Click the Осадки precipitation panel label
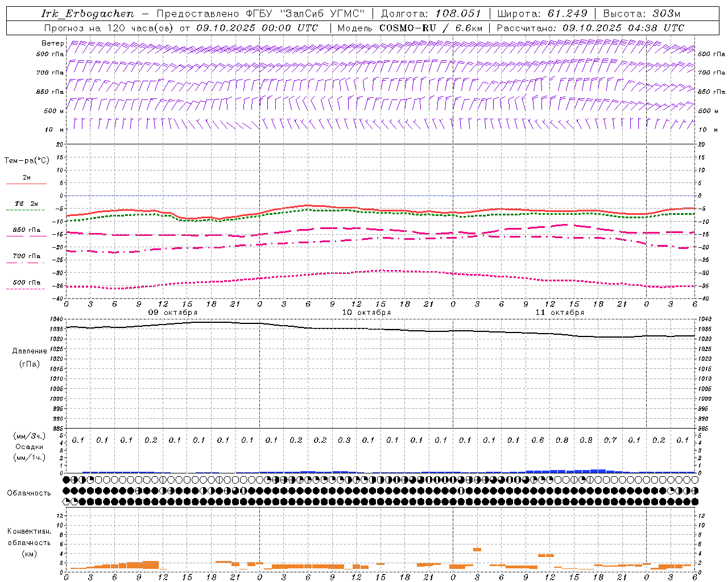Screen dimensions: 728x582 pos(30,447)
